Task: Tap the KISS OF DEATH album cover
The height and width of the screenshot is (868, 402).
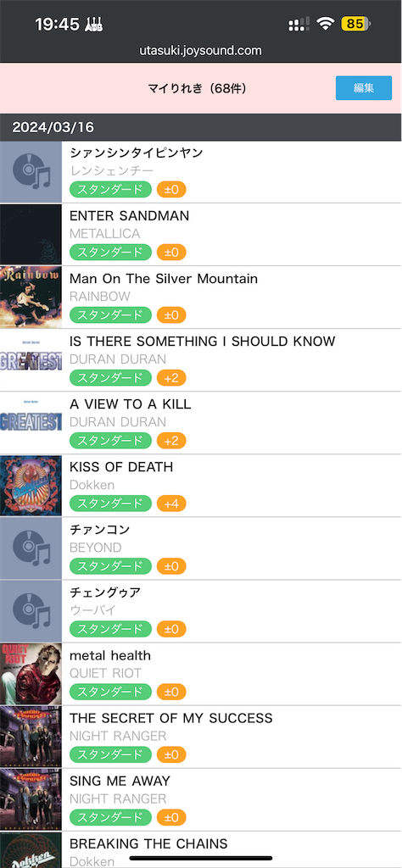Action: click(31, 486)
